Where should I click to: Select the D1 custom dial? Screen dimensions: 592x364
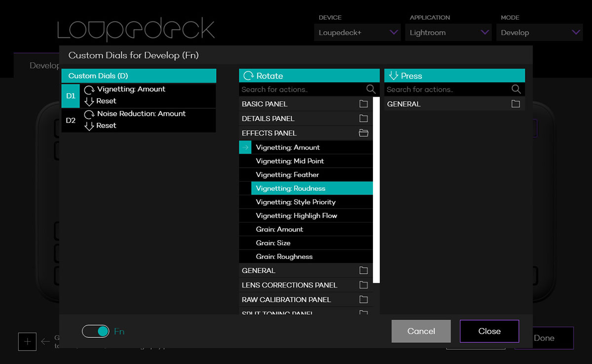pos(71,96)
